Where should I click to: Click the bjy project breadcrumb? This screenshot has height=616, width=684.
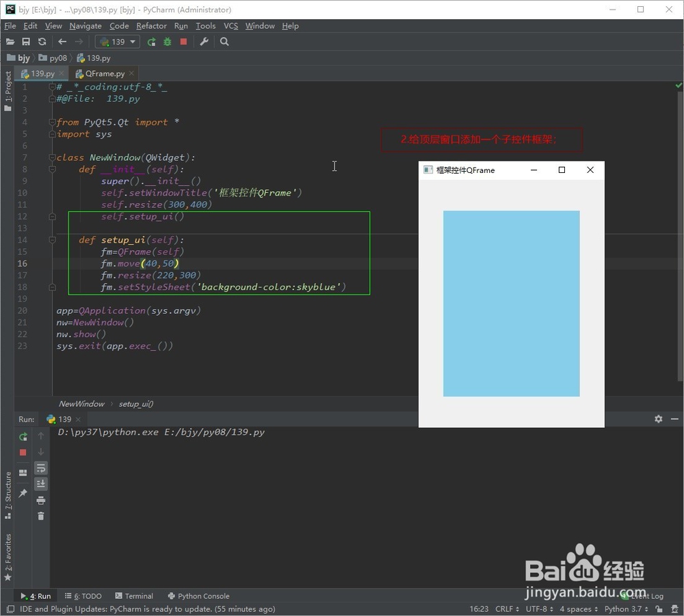coord(18,58)
